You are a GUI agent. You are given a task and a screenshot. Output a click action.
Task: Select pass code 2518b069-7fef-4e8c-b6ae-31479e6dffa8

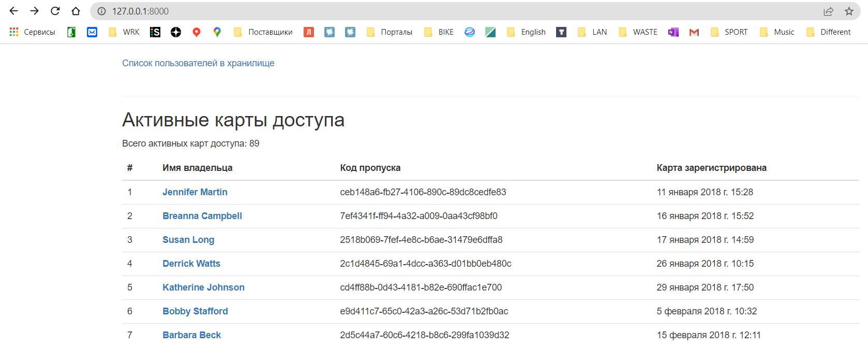(x=422, y=240)
